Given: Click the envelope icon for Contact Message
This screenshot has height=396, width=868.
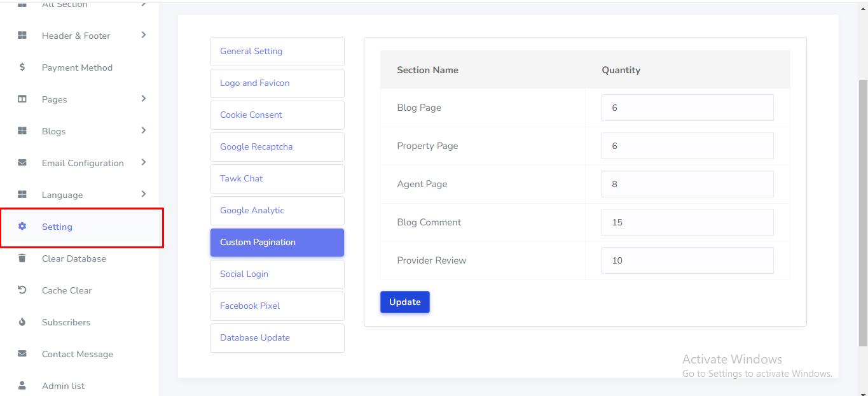Looking at the screenshot, I should (22, 354).
